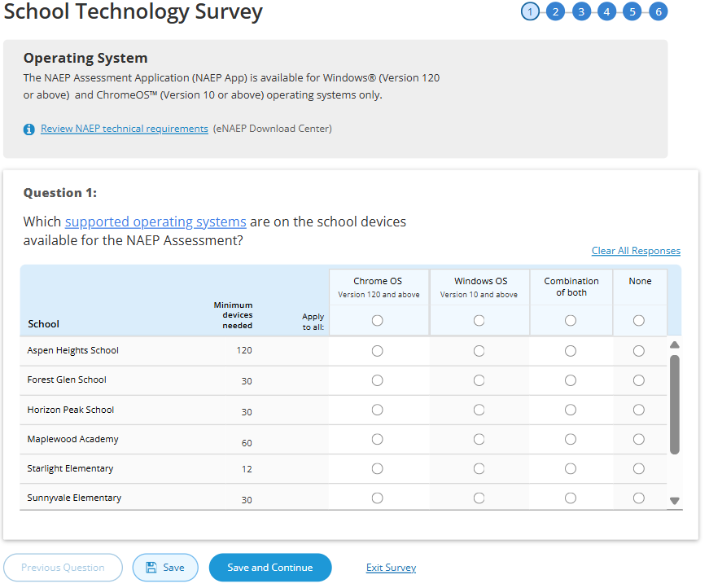Click the blue info icon beside technical requirements
This screenshot has height=588, width=709.
click(x=29, y=129)
